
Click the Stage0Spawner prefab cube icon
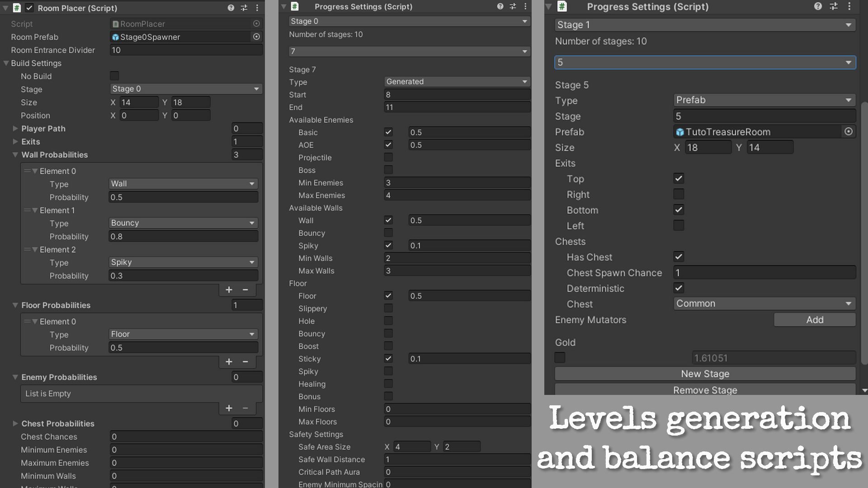[115, 37]
